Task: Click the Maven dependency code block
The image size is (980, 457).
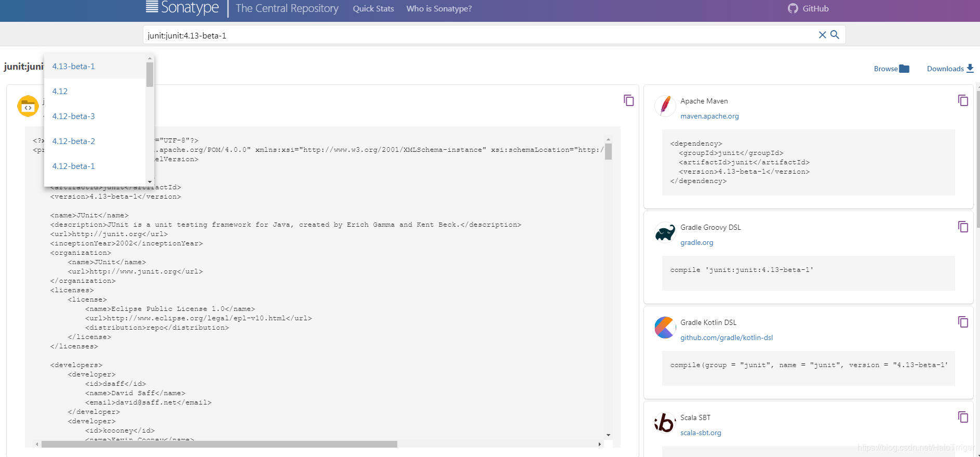Action: click(x=808, y=162)
